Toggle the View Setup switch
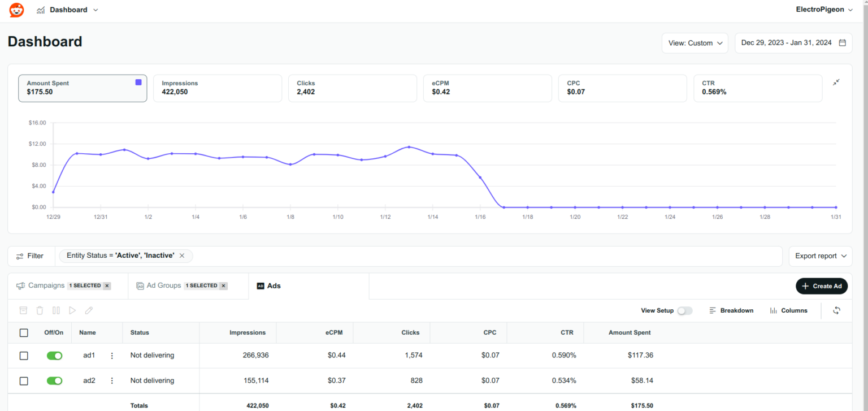The image size is (868, 411). tap(684, 311)
